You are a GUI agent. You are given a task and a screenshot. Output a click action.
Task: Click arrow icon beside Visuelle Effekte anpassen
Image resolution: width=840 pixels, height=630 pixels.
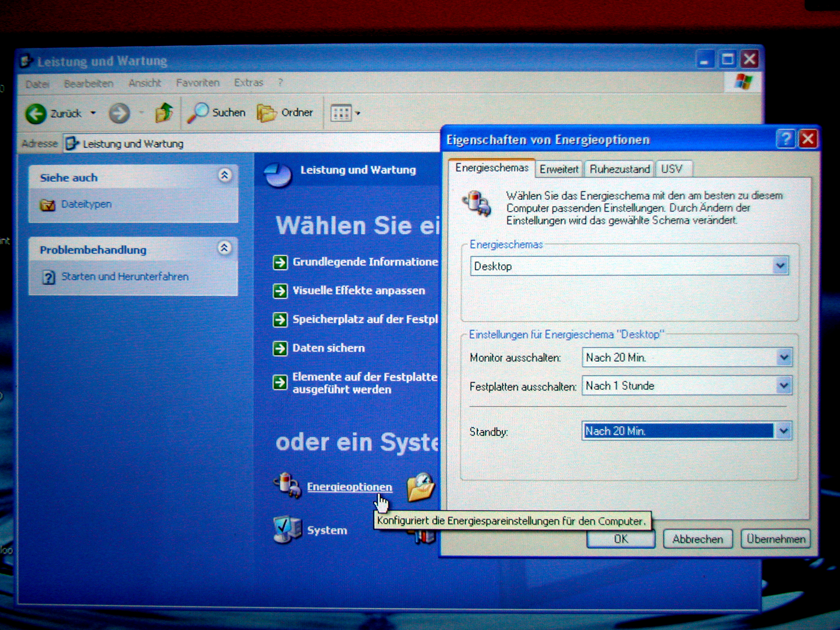pyautogui.click(x=280, y=291)
